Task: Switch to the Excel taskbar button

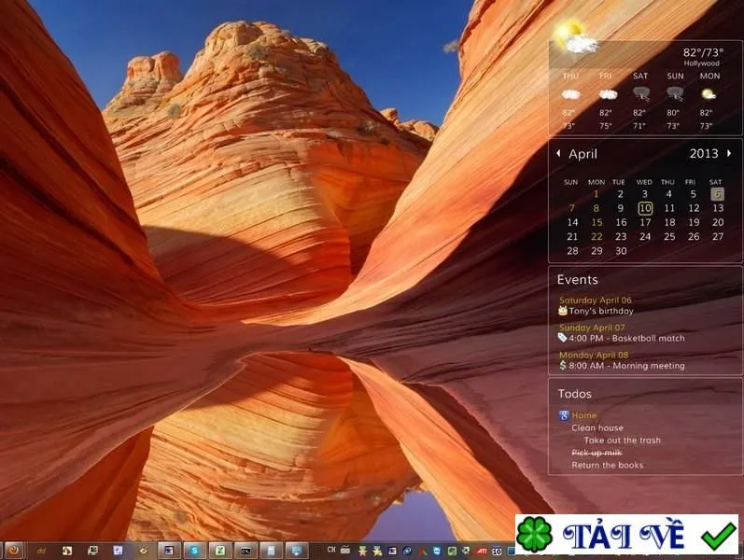Action: pyautogui.click(x=219, y=551)
